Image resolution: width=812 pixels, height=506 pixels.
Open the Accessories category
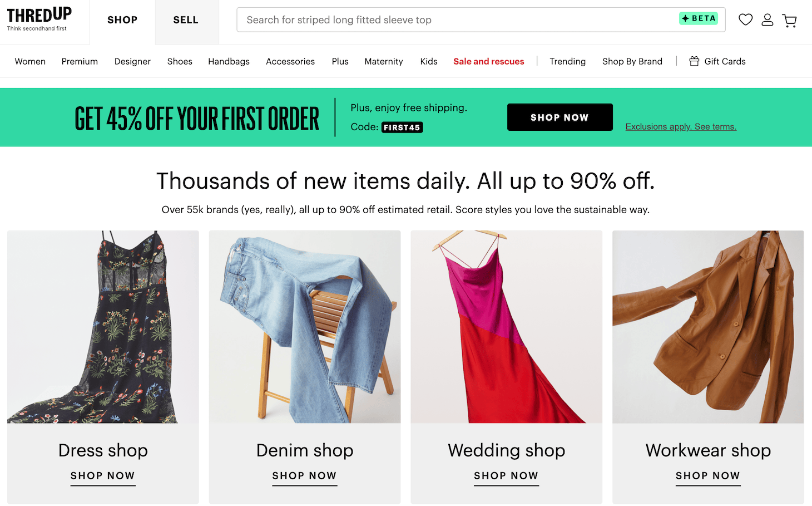tap(290, 61)
